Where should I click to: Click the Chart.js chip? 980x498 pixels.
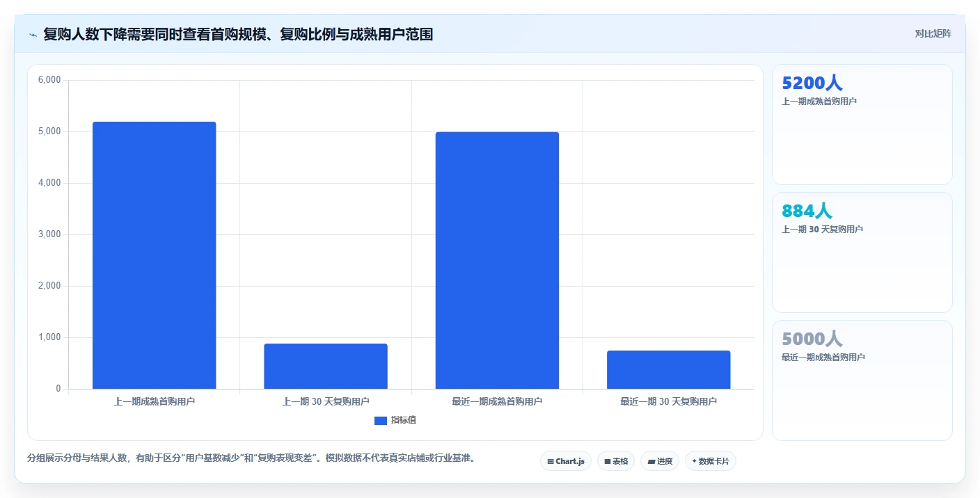point(566,461)
